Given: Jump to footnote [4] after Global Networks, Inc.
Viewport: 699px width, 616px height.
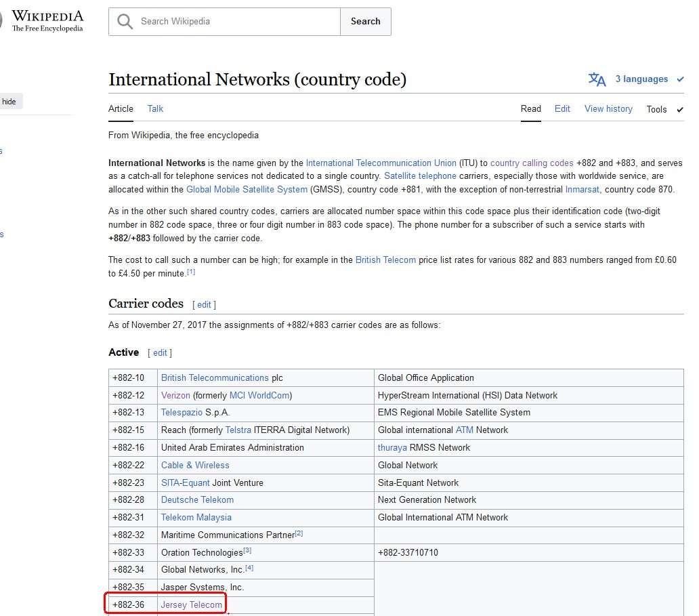Looking at the screenshot, I should [x=250, y=568].
